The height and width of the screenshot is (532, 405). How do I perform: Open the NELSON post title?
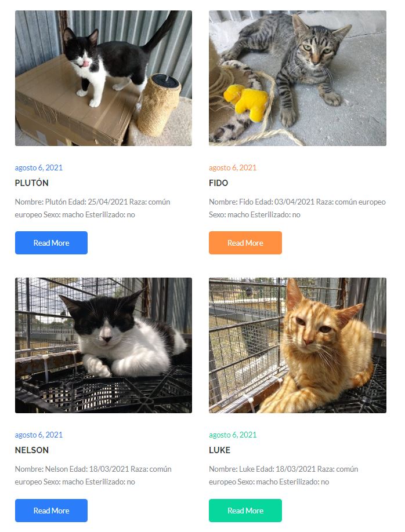coord(31,450)
